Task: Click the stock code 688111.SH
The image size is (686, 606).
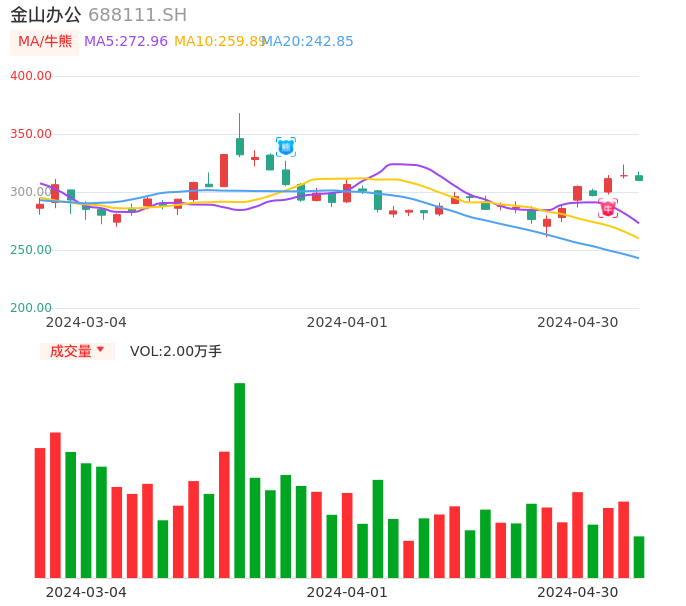Action: pos(137,15)
